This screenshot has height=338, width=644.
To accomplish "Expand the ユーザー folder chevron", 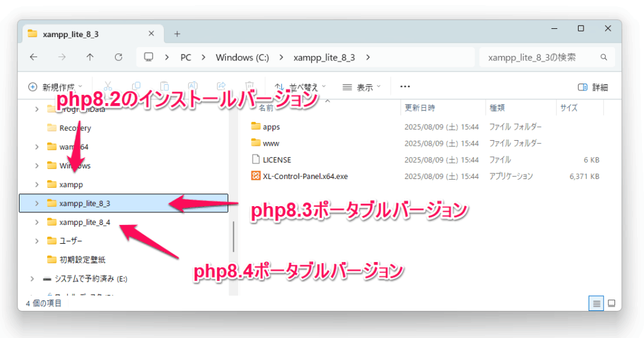I will (37, 241).
